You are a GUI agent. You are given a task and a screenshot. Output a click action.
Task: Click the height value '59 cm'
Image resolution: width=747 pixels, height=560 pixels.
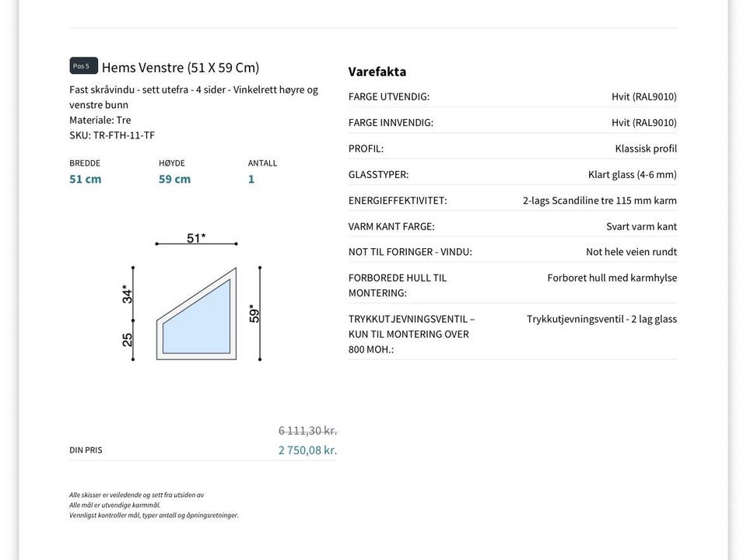(174, 179)
